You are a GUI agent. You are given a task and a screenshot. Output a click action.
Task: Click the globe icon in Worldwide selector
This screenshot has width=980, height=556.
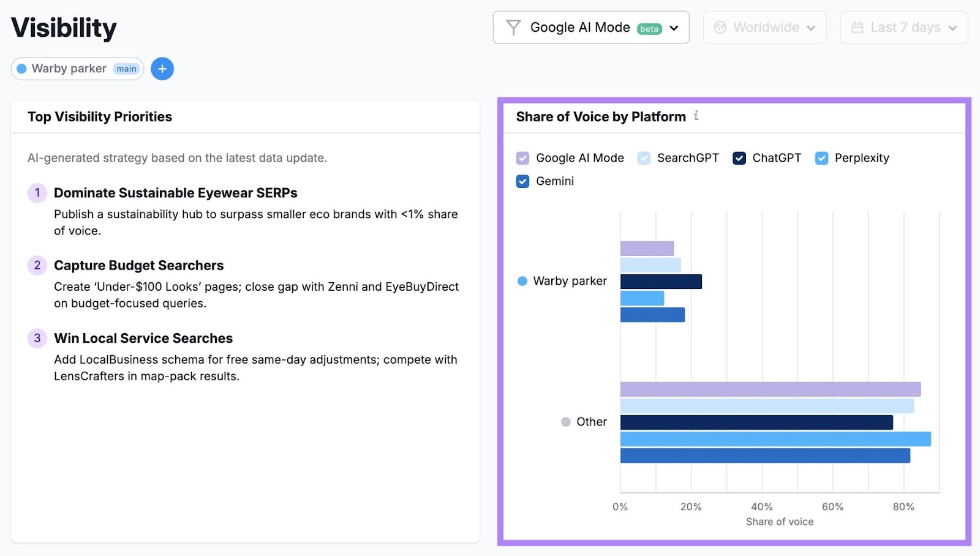point(720,28)
